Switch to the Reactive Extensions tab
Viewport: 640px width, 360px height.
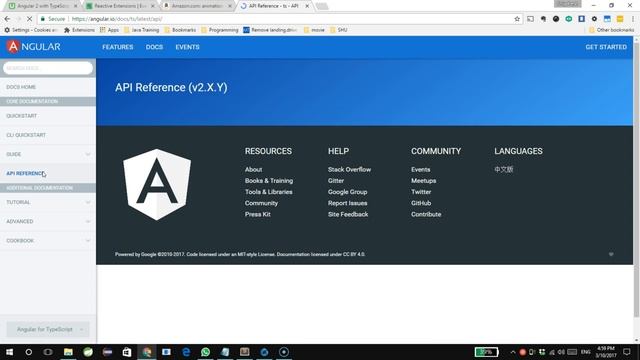point(120,6)
